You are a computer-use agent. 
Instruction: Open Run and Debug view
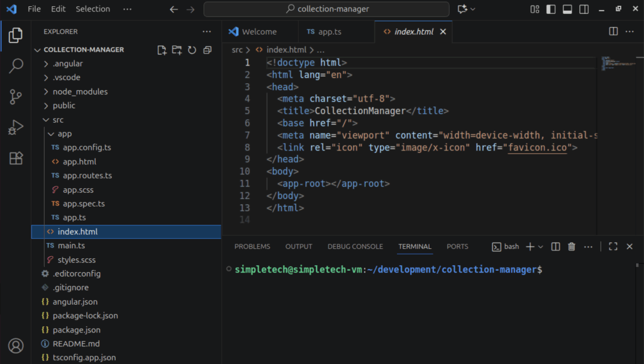(16, 127)
